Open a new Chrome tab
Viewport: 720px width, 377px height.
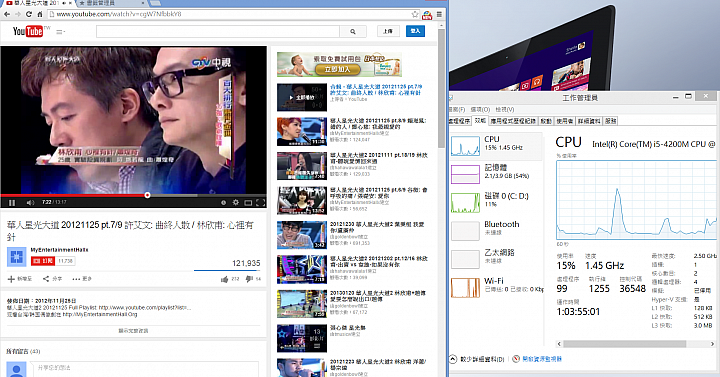click(x=155, y=3)
